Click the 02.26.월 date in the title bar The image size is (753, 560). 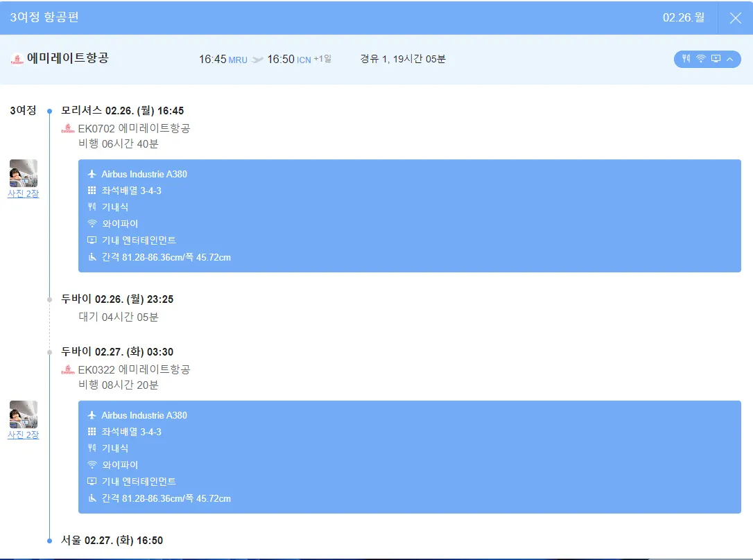684,18
